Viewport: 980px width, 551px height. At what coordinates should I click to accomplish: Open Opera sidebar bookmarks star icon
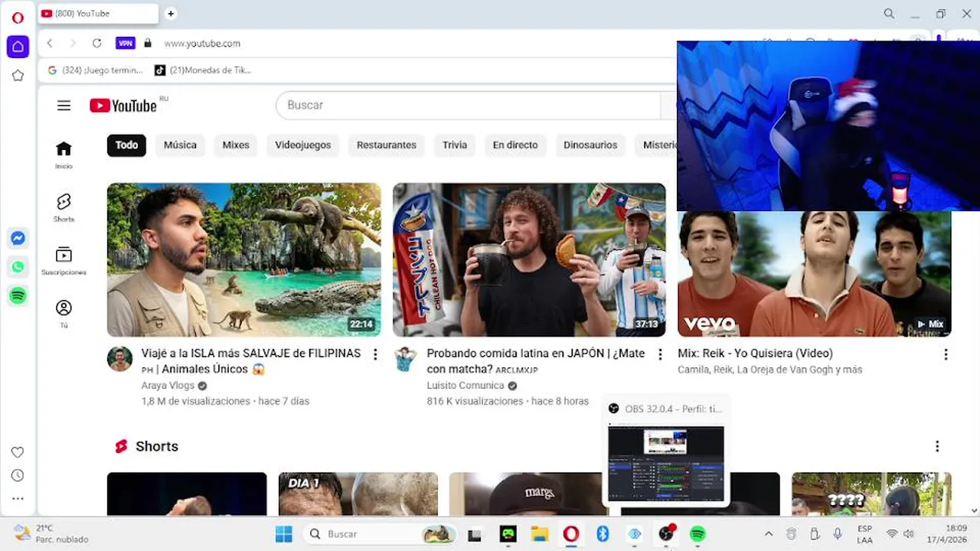[18, 75]
